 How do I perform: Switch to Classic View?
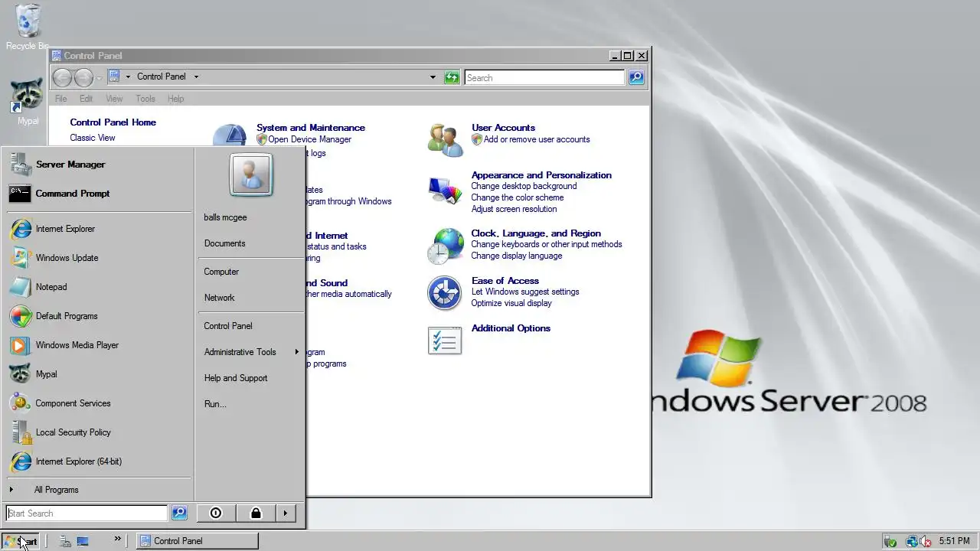[x=93, y=138]
